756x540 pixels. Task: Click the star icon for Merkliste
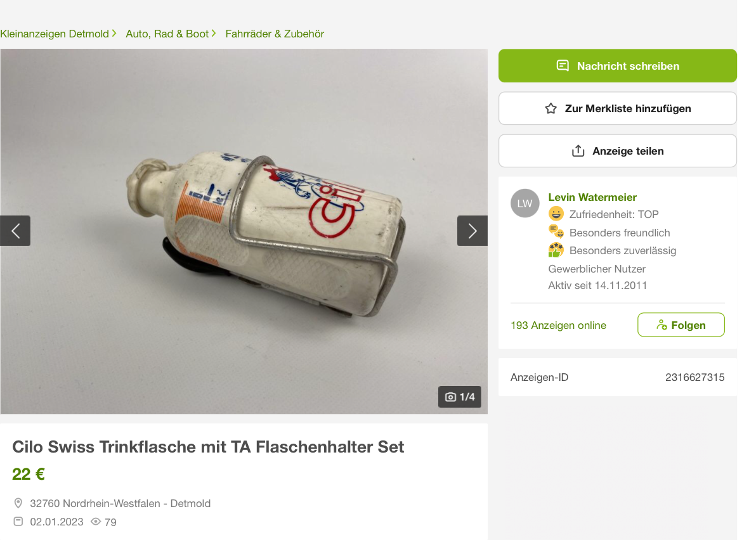click(551, 108)
